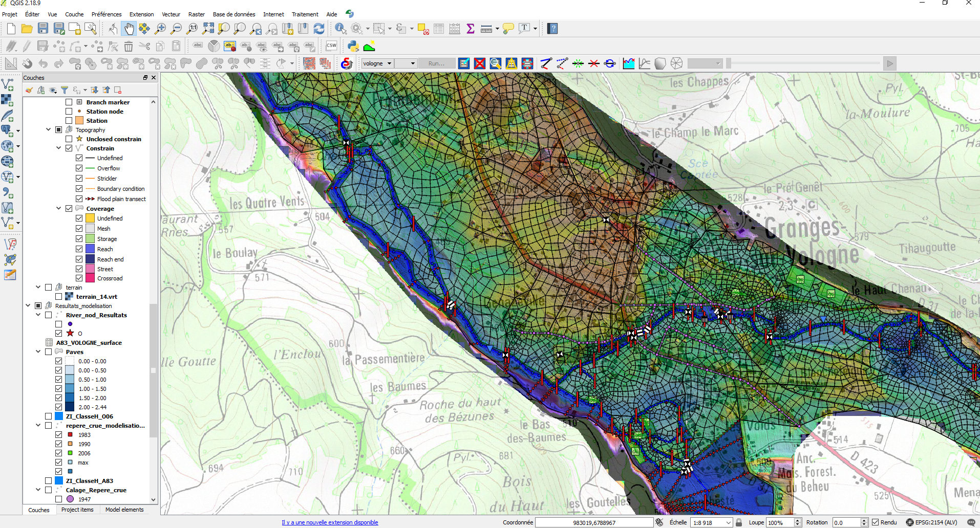Open a project using the folder icon
This screenshot has height=528, width=980.
(27, 29)
